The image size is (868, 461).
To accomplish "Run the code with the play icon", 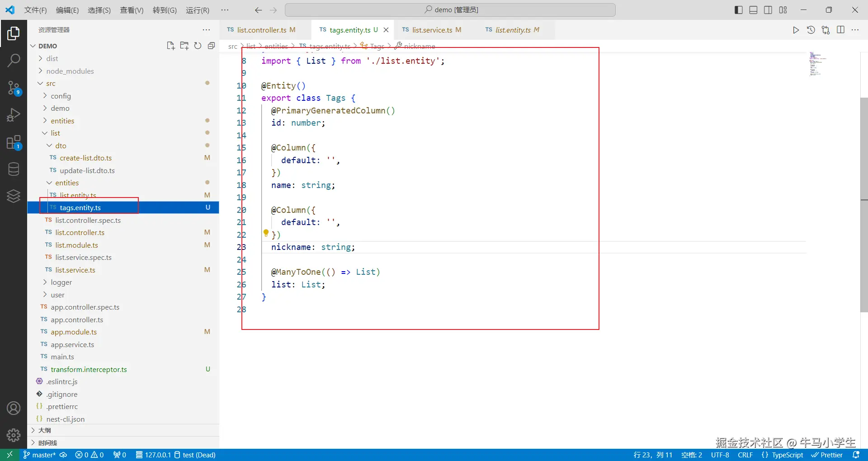I will tap(796, 30).
